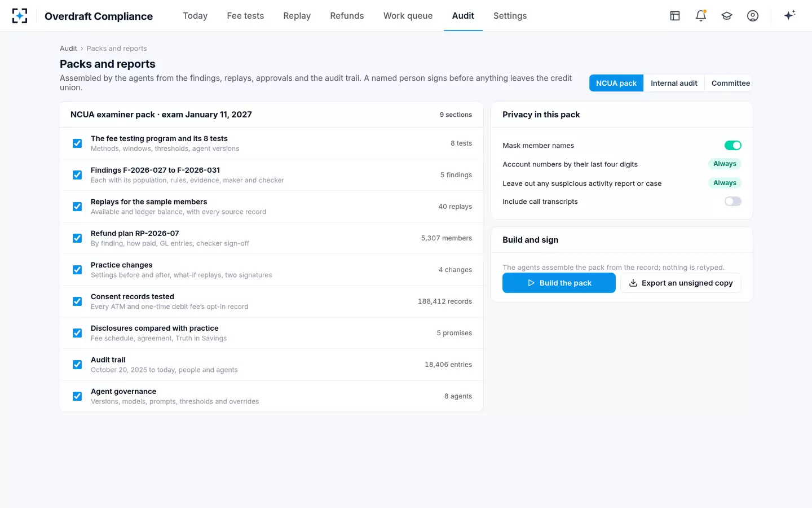The width and height of the screenshot is (812, 508).
Task: Click the '188,412 records' count
Action: point(445,301)
